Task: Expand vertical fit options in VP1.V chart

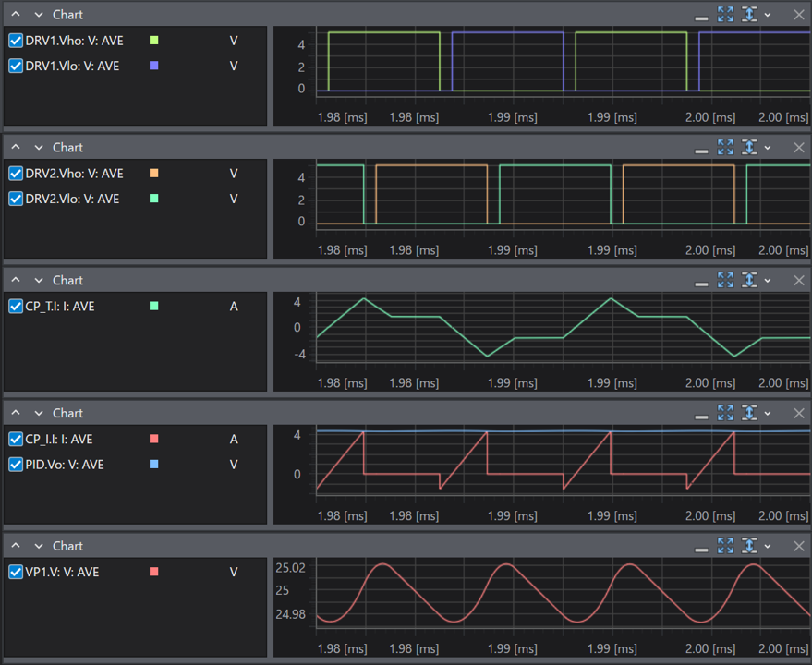Action: click(768, 547)
